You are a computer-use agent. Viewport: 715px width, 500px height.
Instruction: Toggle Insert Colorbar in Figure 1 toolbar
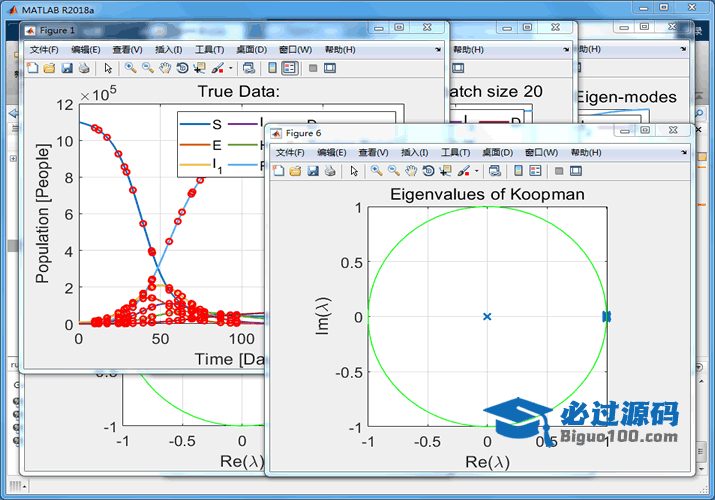click(272, 68)
